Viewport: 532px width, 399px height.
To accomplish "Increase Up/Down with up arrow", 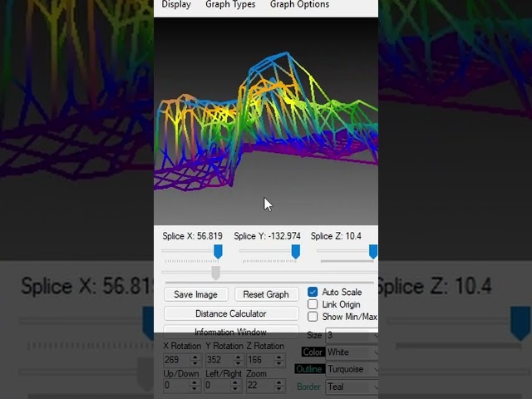I will tap(195, 382).
